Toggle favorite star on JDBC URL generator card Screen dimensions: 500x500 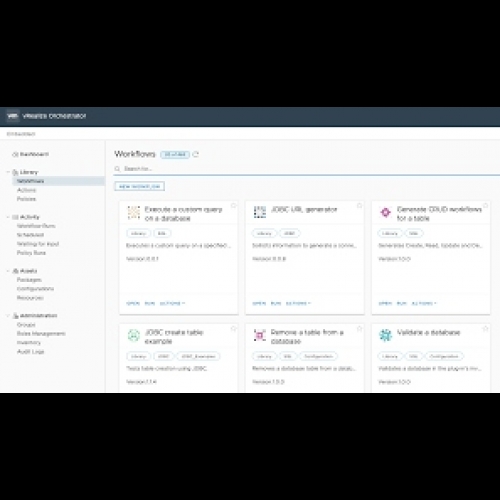(x=360, y=206)
